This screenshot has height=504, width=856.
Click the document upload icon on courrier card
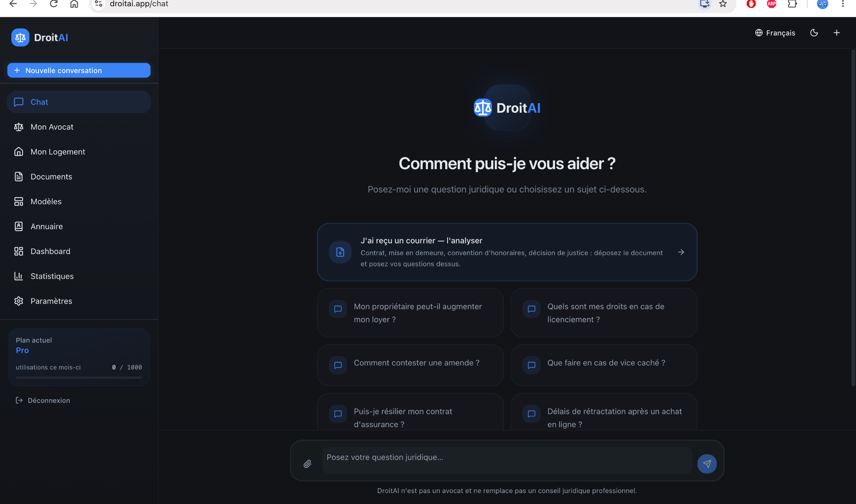point(340,252)
